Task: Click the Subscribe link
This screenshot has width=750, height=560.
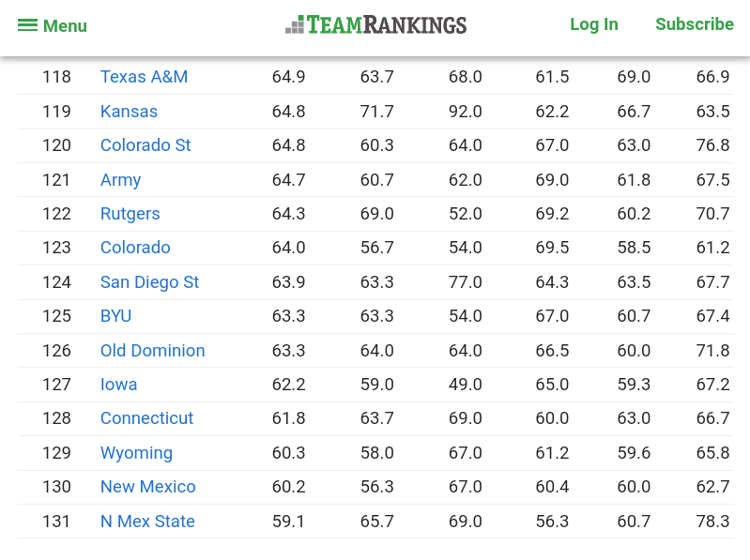Action: coord(694,24)
